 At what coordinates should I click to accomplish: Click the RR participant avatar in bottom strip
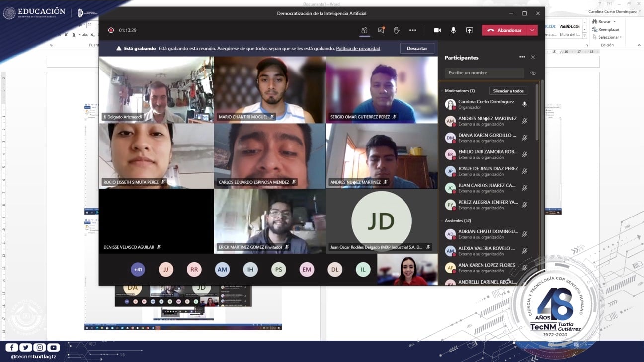pos(194,270)
